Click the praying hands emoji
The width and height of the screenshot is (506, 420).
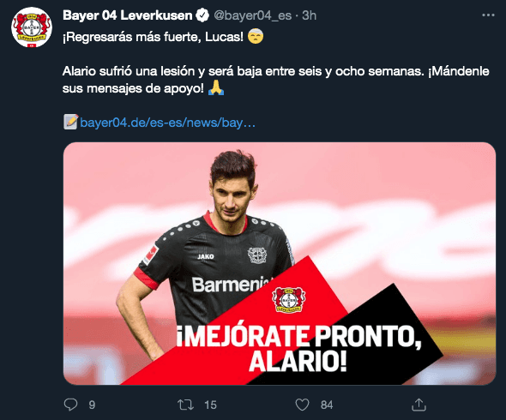pos(216,87)
